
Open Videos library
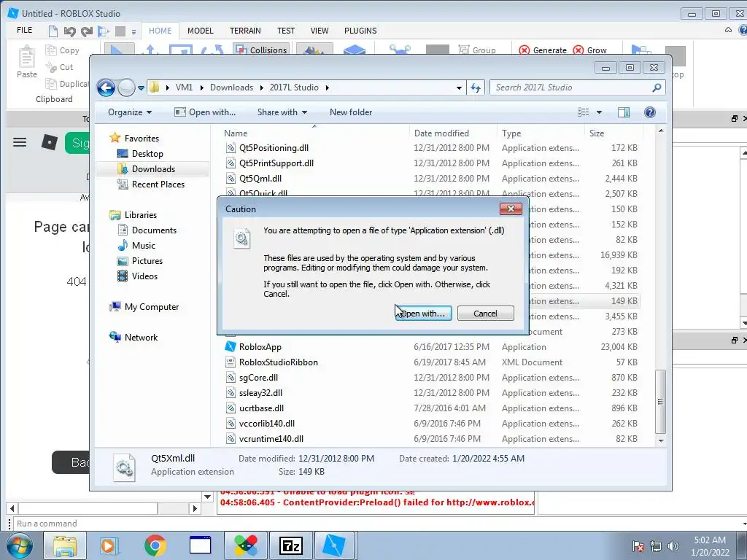click(x=144, y=276)
